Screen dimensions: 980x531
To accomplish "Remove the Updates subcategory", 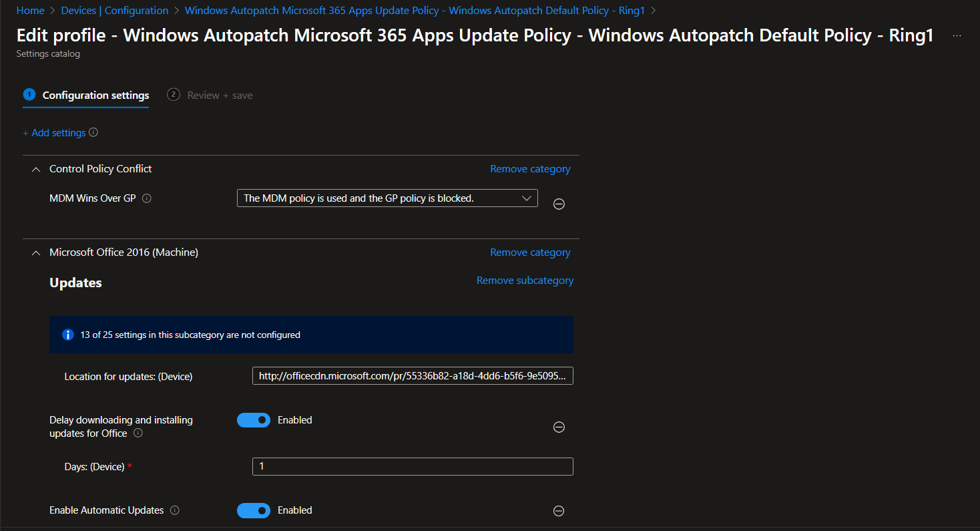I will point(525,280).
